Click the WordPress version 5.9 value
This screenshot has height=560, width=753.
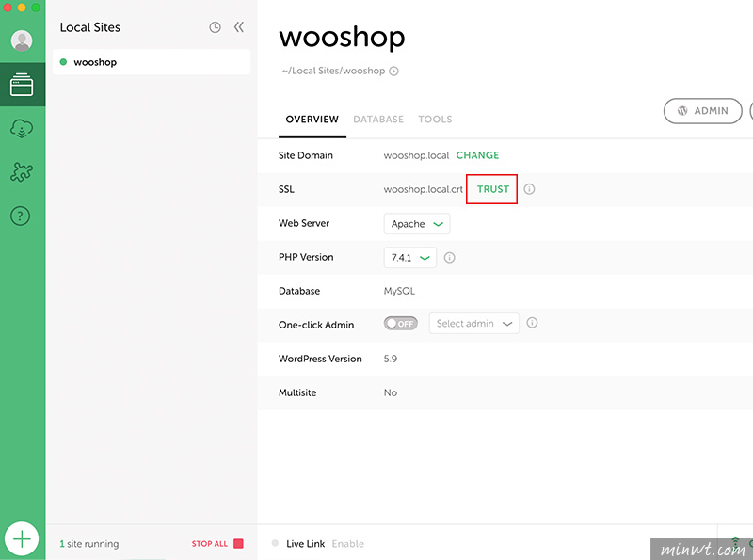pos(391,359)
